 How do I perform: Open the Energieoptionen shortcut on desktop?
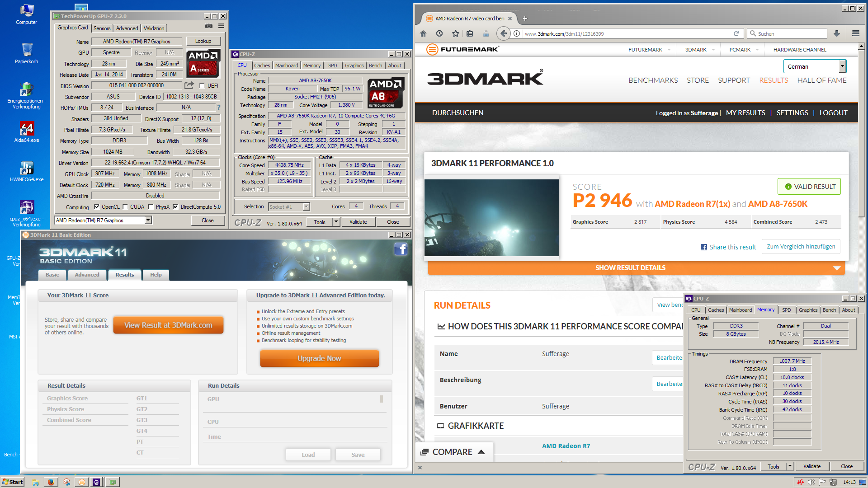click(x=26, y=95)
